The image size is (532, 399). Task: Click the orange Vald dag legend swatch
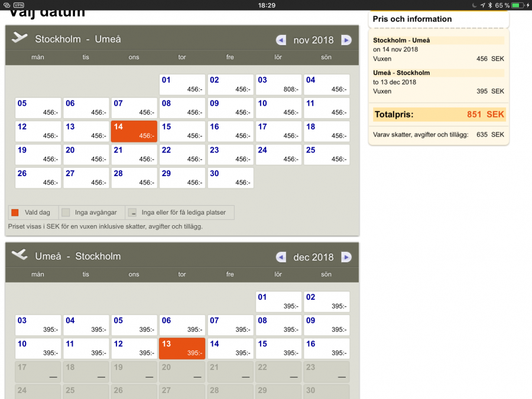pos(15,212)
